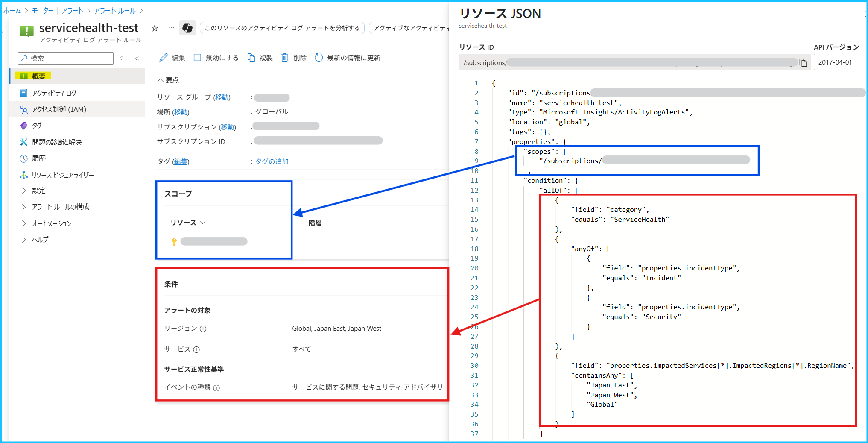Open the Copilot icon button
The height and width of the screenshot is (443, 868).
coord(187,28)
